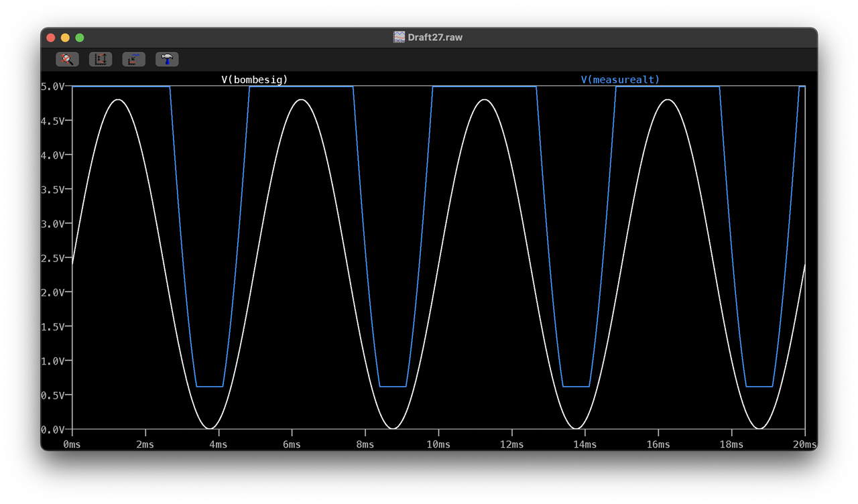
Task: Click the 4ms time axis label
Action: click(219, 444)
